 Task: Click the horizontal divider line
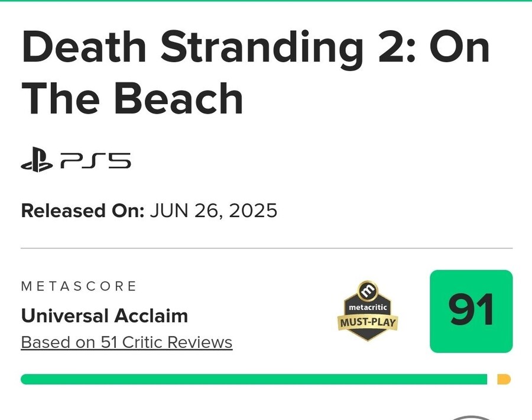(x=267, y=248)
